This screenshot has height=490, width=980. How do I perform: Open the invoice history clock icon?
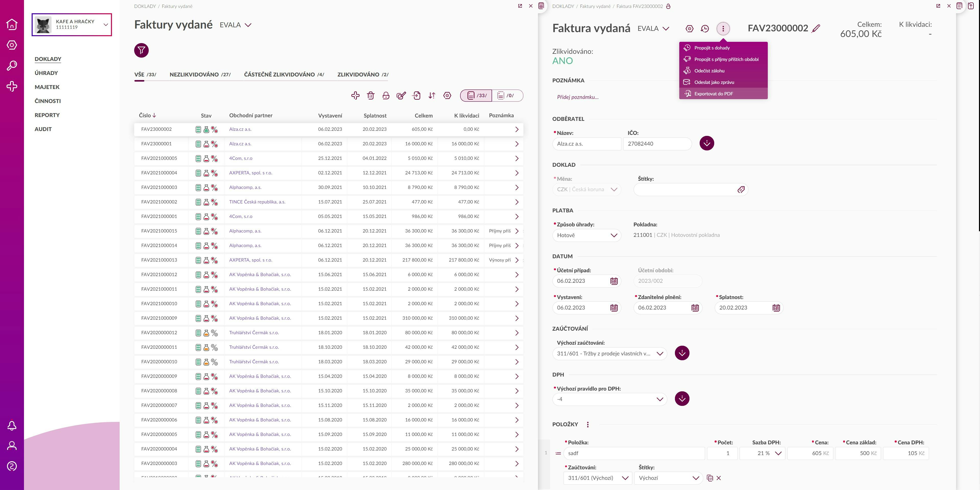click(x=705, y=29)
